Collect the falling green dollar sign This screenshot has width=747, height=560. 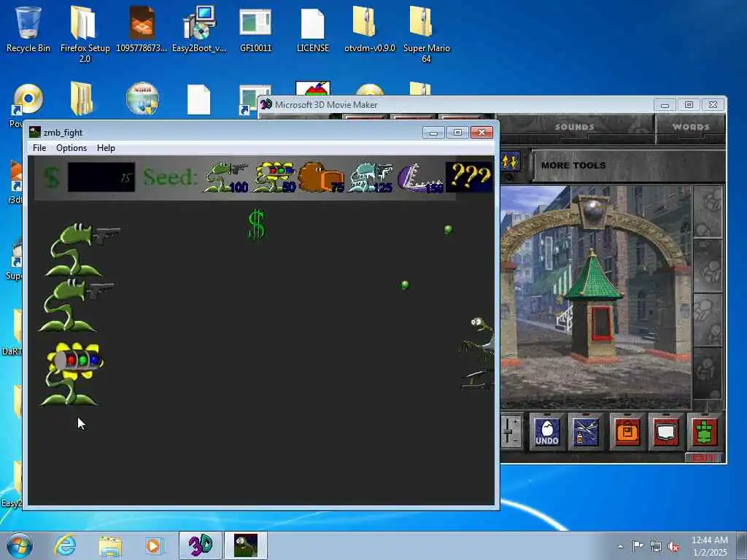click(257, 225)
